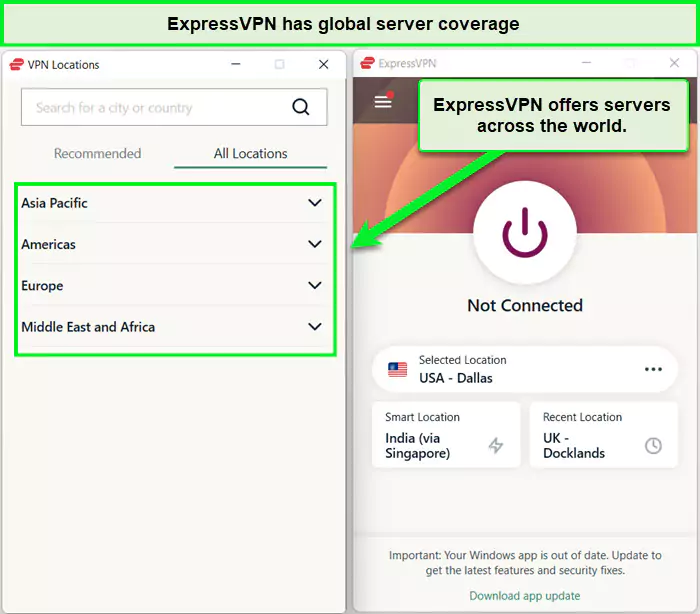Viewport: 700px width, 614px height.
Task: Focus the city or country search field
Action: pyautogui.click(x=174, y=107)
